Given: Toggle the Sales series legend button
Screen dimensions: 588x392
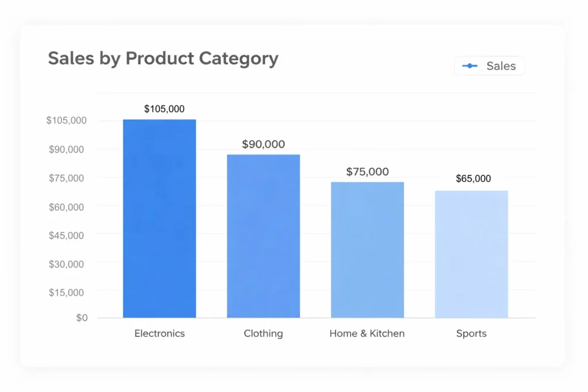Looking at the screenshot, I should click(489, 66).
